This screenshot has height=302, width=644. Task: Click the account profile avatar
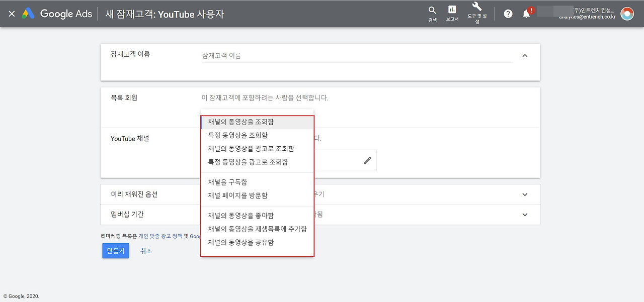[x=627, y=14]
